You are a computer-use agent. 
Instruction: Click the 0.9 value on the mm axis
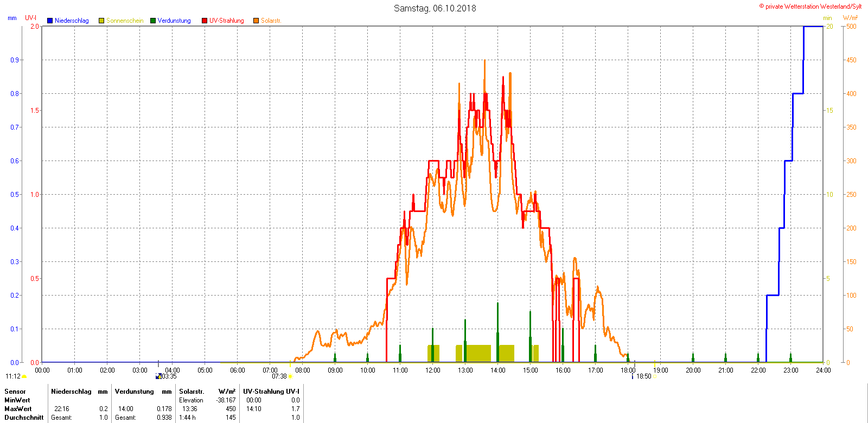coord(15,60)
